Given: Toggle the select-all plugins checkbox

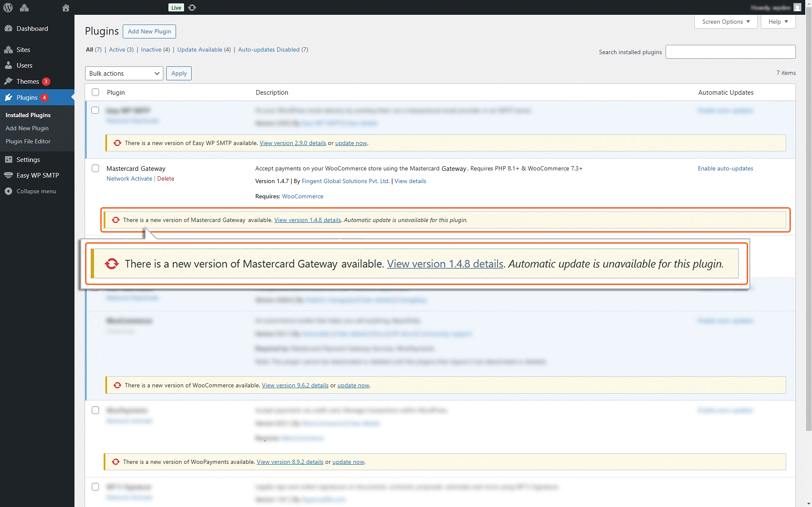Looking at the screenshot, I should pos(96,92).
